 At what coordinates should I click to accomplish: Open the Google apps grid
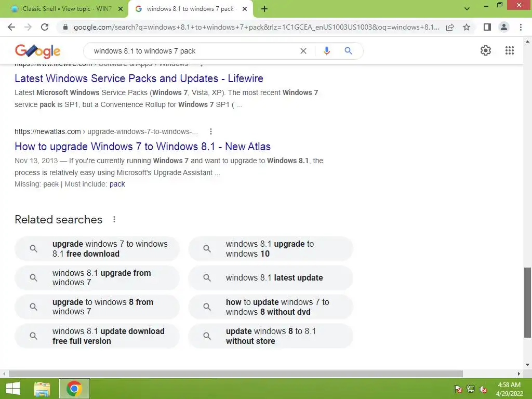point(509,50)
